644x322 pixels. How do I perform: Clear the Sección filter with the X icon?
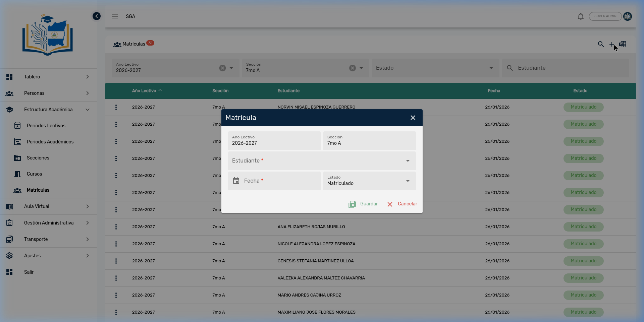(x=352, y=68)
